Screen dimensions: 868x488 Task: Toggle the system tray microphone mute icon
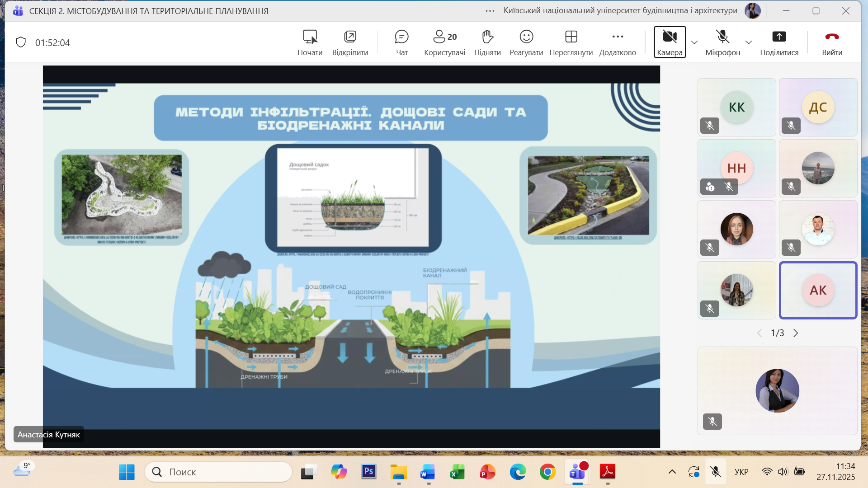[715, 472]
